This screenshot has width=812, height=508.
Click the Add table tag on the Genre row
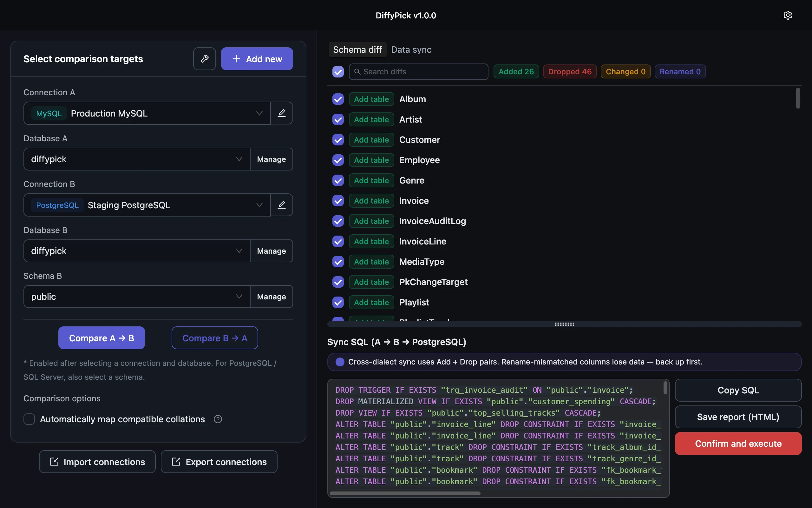(x=371, y=180)
